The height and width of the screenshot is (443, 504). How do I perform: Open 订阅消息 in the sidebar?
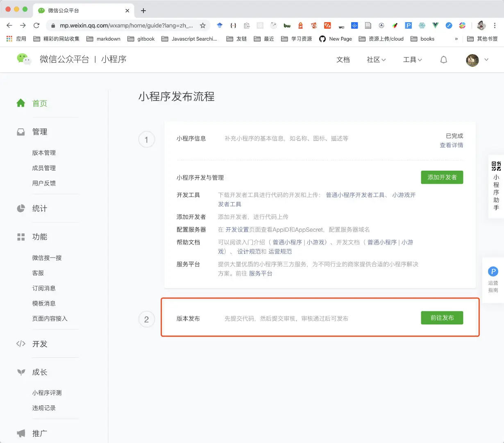(44, 288)
